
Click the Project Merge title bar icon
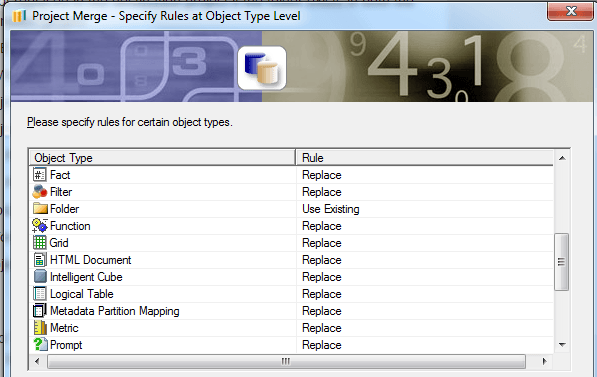pos(19,16)
